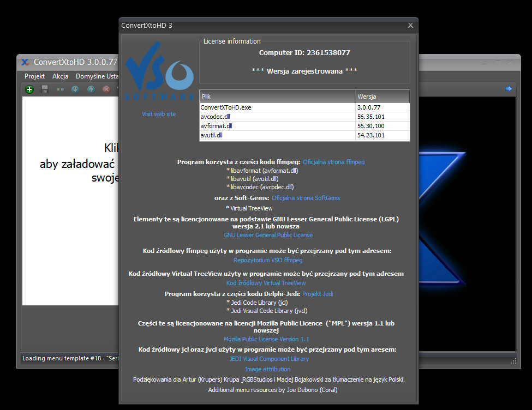
Task: Open the Oficjalna strona SoftGems link
Action: [x=306, y=198]
